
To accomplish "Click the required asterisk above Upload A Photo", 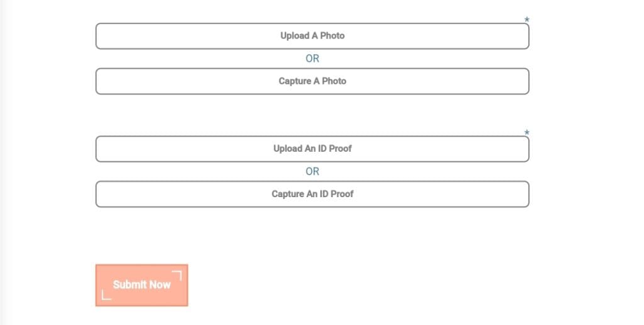I will 527,20.
